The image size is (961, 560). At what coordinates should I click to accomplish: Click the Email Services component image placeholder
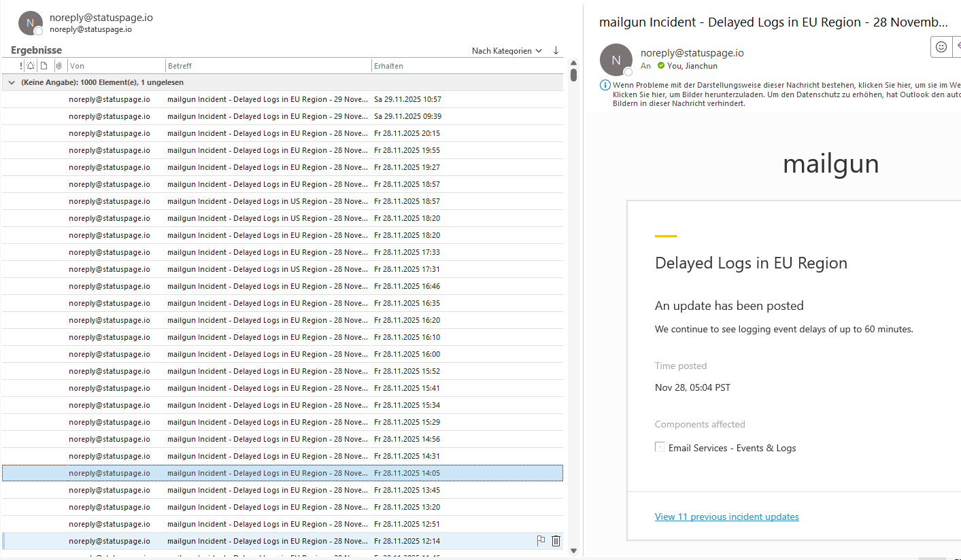pyautogui.click(x=660, y=447)
